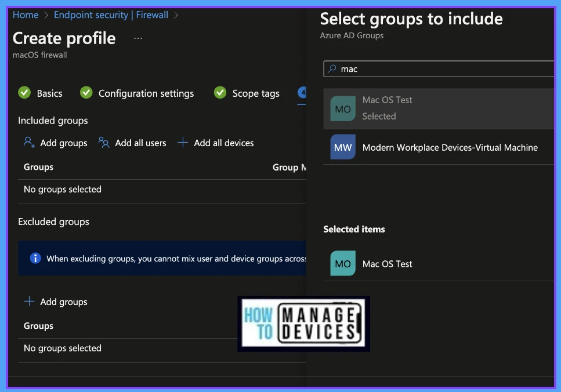The width and height of the screenshot is (561, 392).
Task: Click the MW group avatar
Action: (343, 147)
